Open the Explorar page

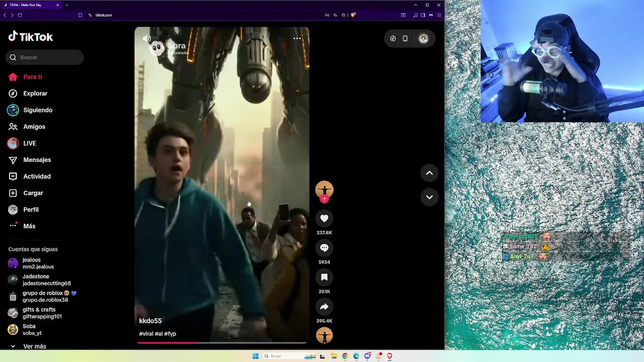35,94
